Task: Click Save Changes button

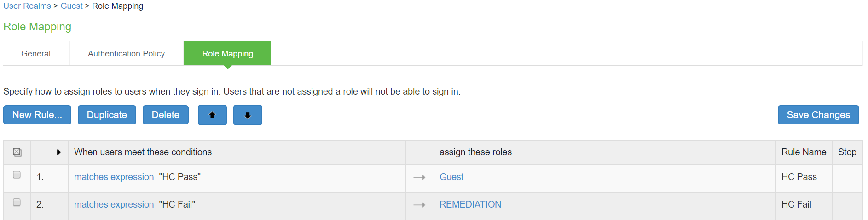Action: coord(818,115)
